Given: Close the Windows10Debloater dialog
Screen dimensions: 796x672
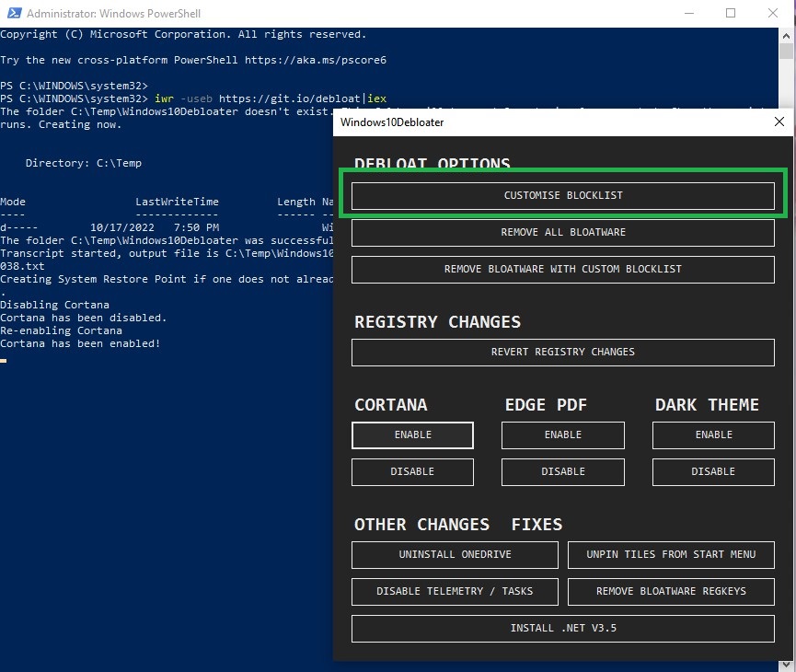Looking at the screenshot, I should click(779, 122).
